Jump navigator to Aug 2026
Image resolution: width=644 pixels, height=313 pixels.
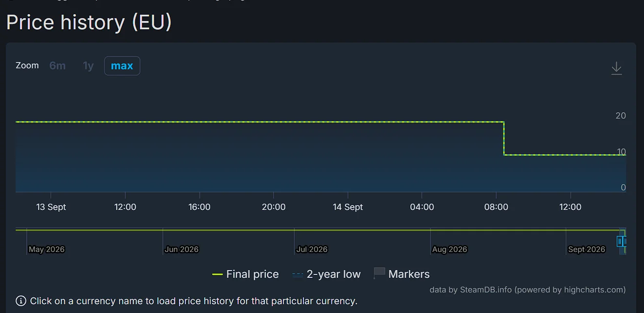tap(449, 249)
